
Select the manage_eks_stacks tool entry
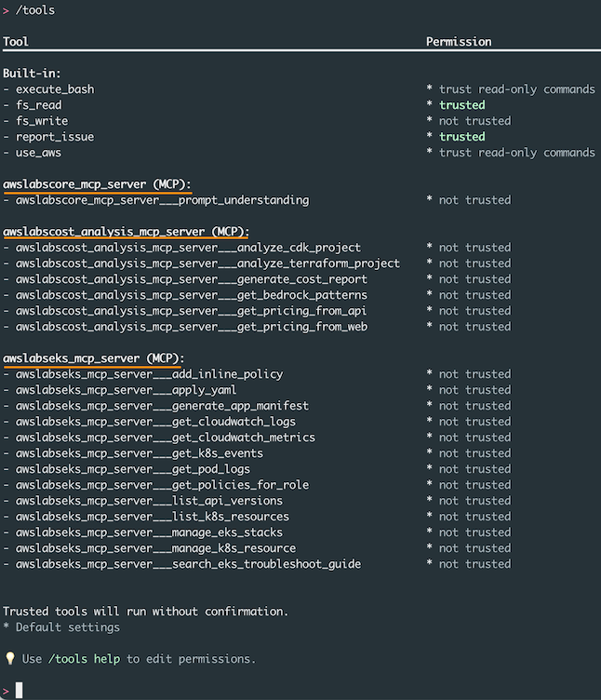click(x=150, y=532)
